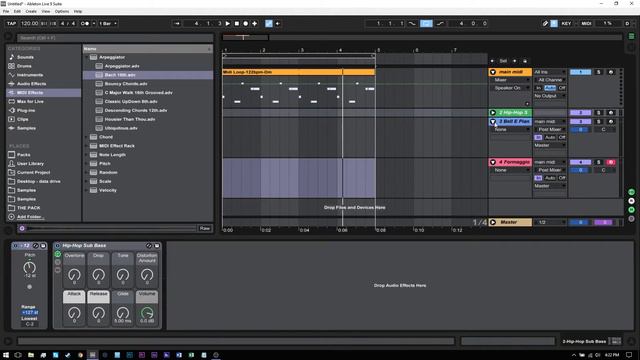The height and width of the screenshot is (360, 640).
Task: Expand the MIDI Effect Rack folder
Action: click(x=86, y=146)
